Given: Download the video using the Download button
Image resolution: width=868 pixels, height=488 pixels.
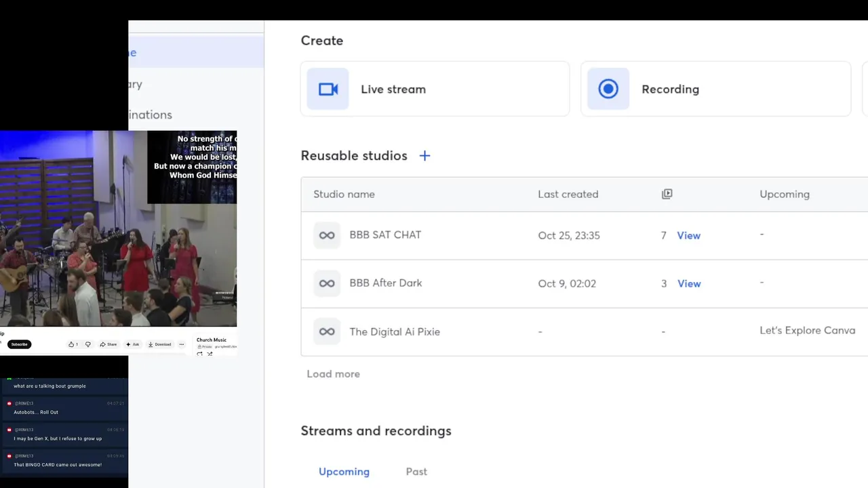Looking at the screenshot, I should pyautogui.click(x=160, y=344).
